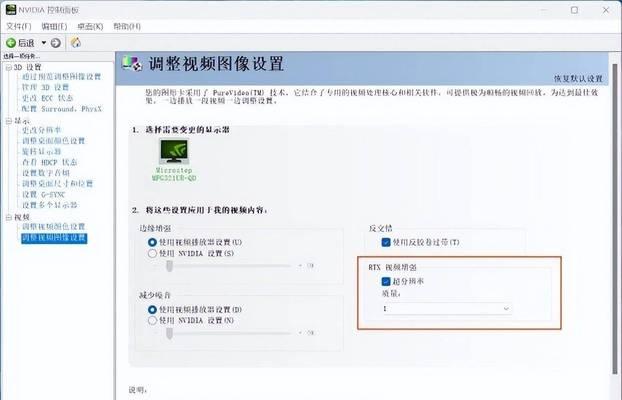The height and width of the screenshot is (400, 622).
Task: Select the Microstep MPG321UR-QD monitor thumbnail
Action: point(174,160)
